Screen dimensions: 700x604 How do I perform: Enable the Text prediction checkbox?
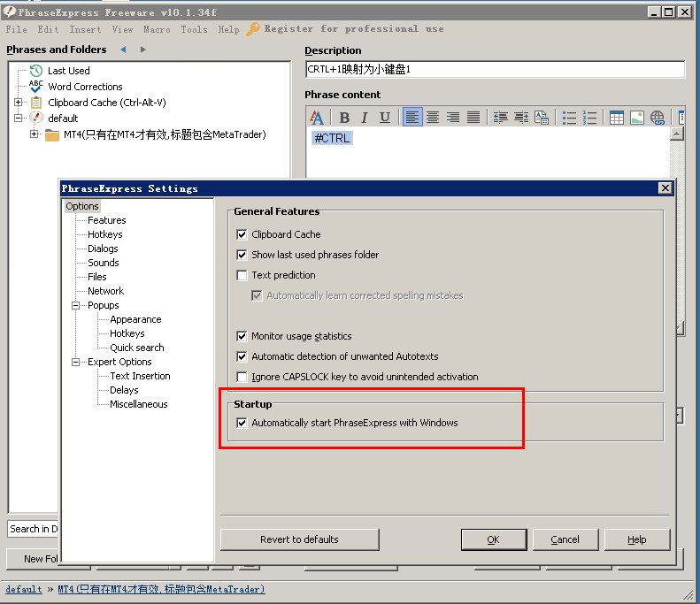(x=242, y=275)
